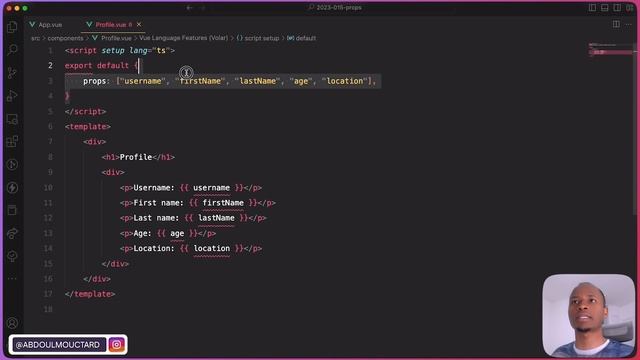Open the Source Control view
This screenshot has height=360, width=640.
12,73
